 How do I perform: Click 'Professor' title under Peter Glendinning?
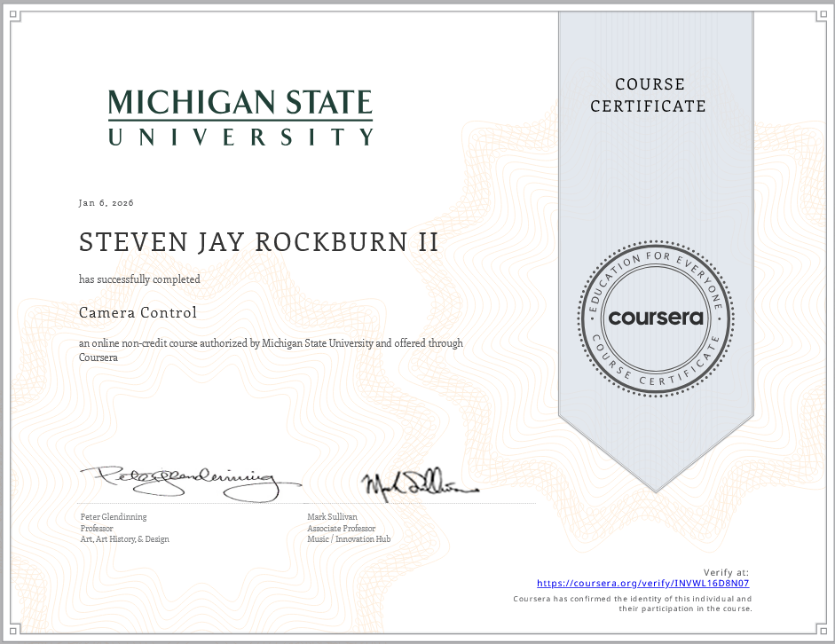click(x=97, y=529)
